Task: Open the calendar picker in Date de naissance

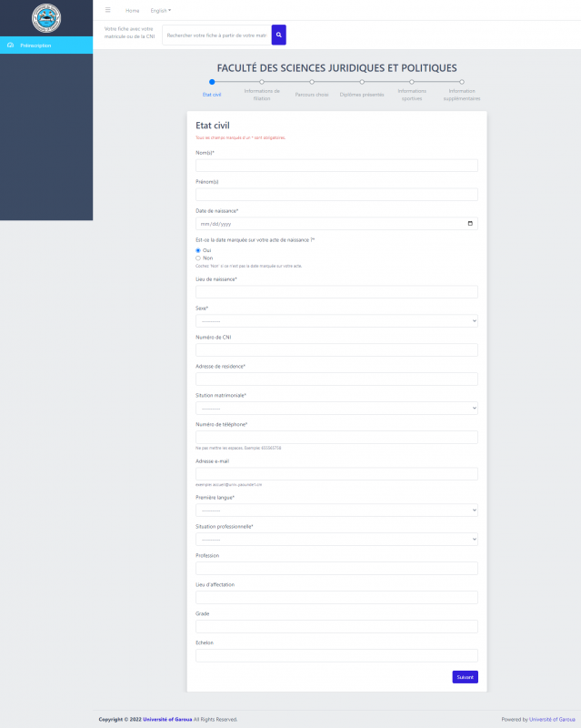Action: click(x=470, y=223)
